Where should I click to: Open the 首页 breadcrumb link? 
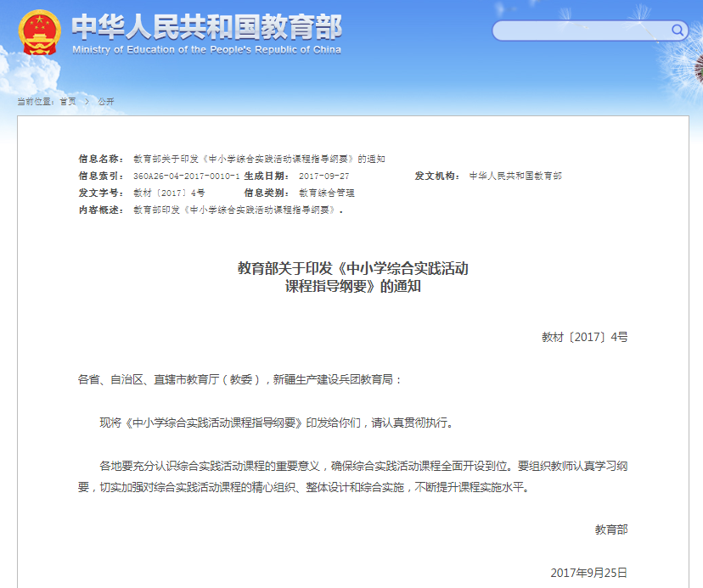point(68,102)
